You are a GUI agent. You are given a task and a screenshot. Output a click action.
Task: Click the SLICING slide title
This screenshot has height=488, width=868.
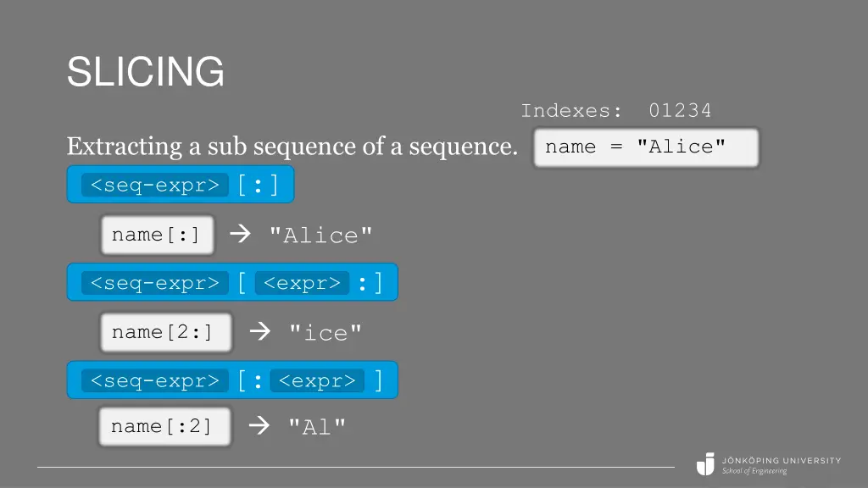(146, 71)
